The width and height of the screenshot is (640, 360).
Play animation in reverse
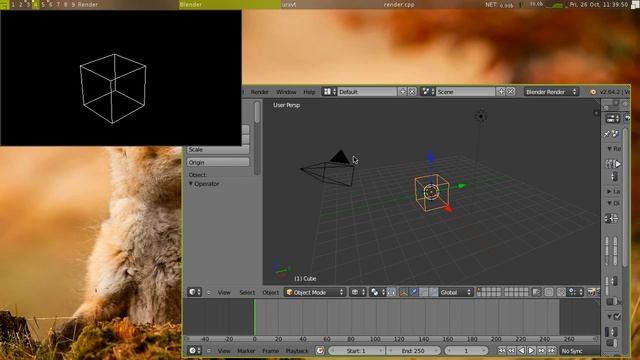[521, 351]
